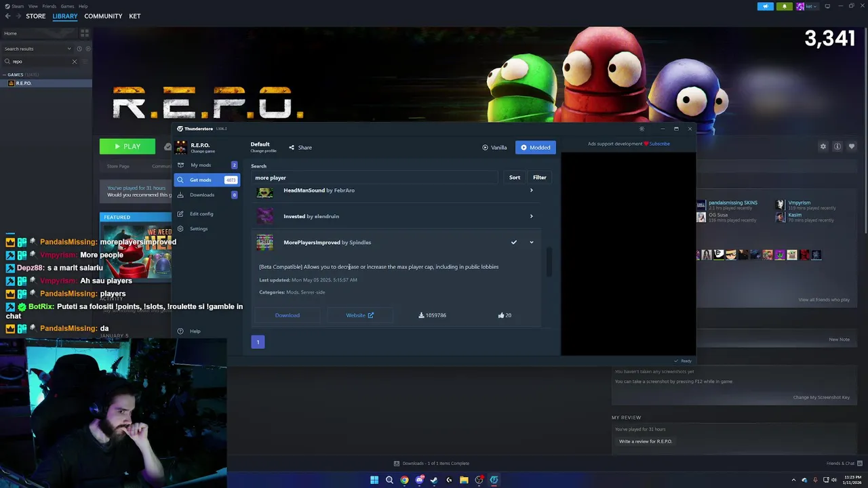
Task: Open the Filter options for mods
Action: coord(540,178)
